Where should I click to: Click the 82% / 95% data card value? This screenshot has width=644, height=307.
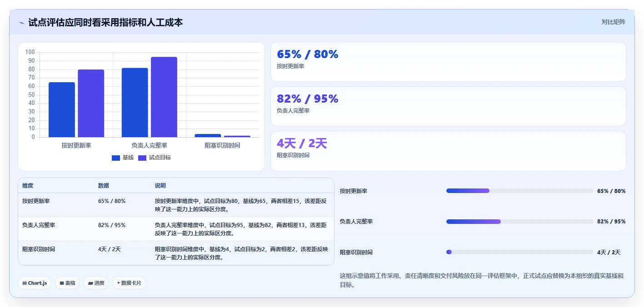pyautogui.click(x=308, y=99)
